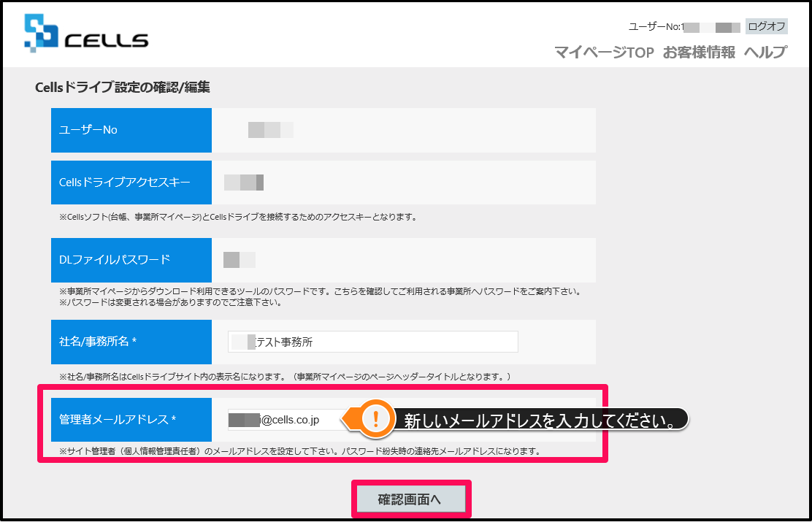812x522 pixels.
Task: Log off using the ログオフ button
Action: (x=767, y=26)
